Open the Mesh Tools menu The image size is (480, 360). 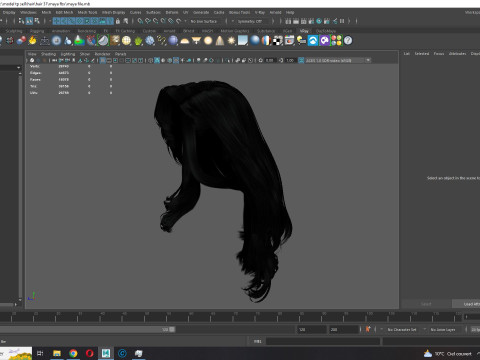coord(87,12)
